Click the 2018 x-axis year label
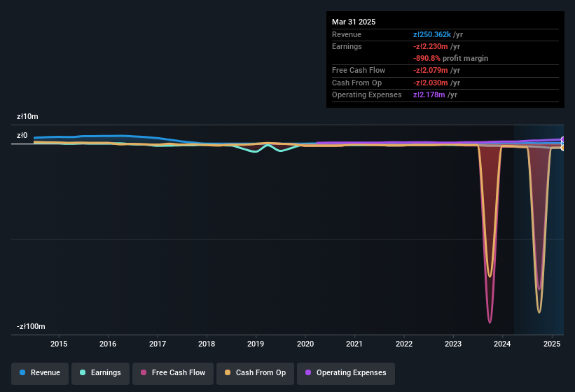Image resolution: width=575 pixels, height=392 pixels. pos(207,344)
